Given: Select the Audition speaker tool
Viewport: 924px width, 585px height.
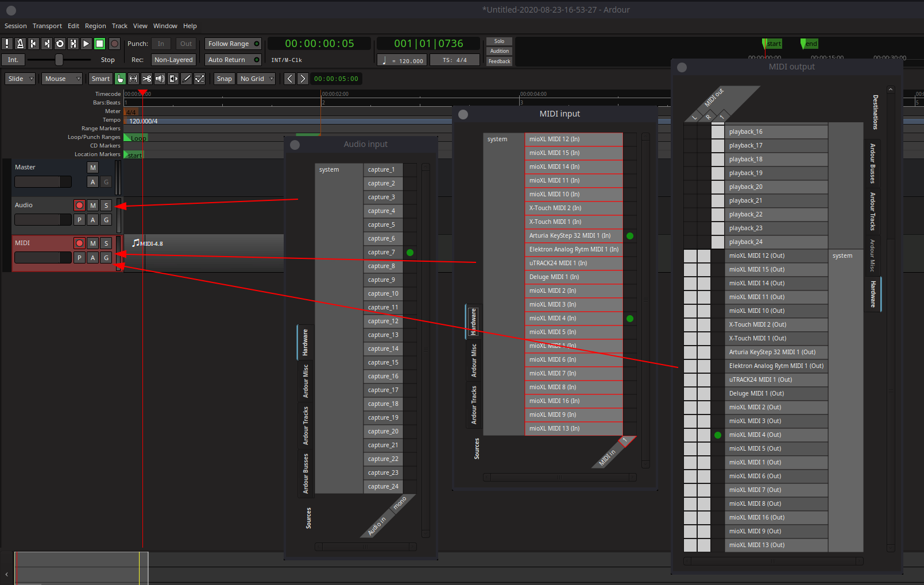Looking at the screenshot, I should click(160, 79).
